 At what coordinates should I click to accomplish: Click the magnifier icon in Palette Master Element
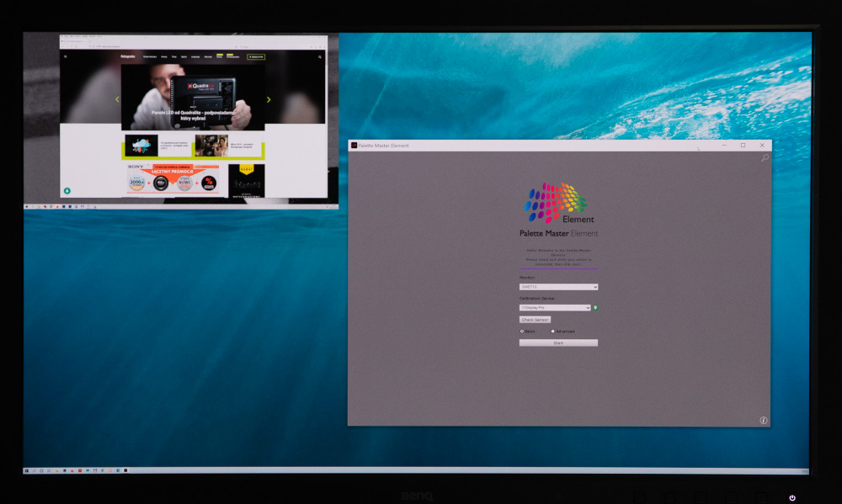click(765, 158)
